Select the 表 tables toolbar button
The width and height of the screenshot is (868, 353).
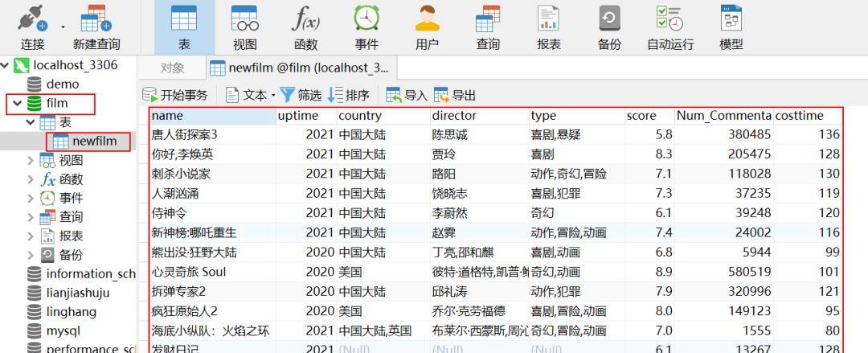coord(184,27)
